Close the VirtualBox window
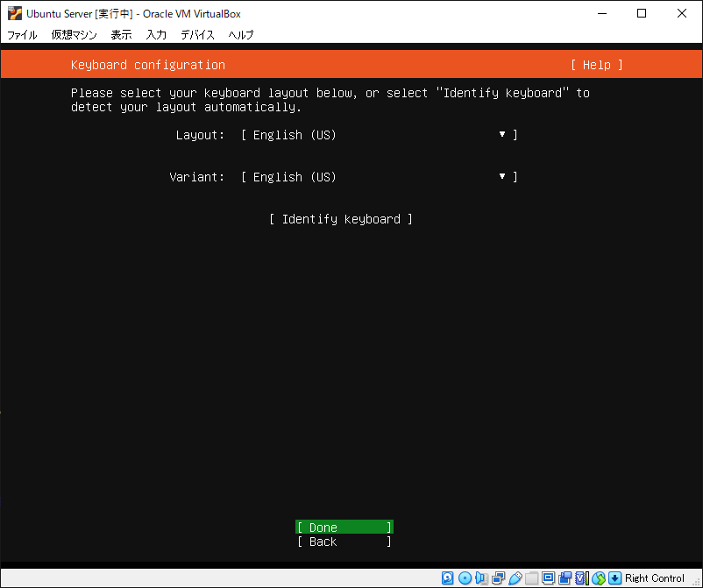The image size is (703, 588). pyautogui.click(x=681, y=13)
